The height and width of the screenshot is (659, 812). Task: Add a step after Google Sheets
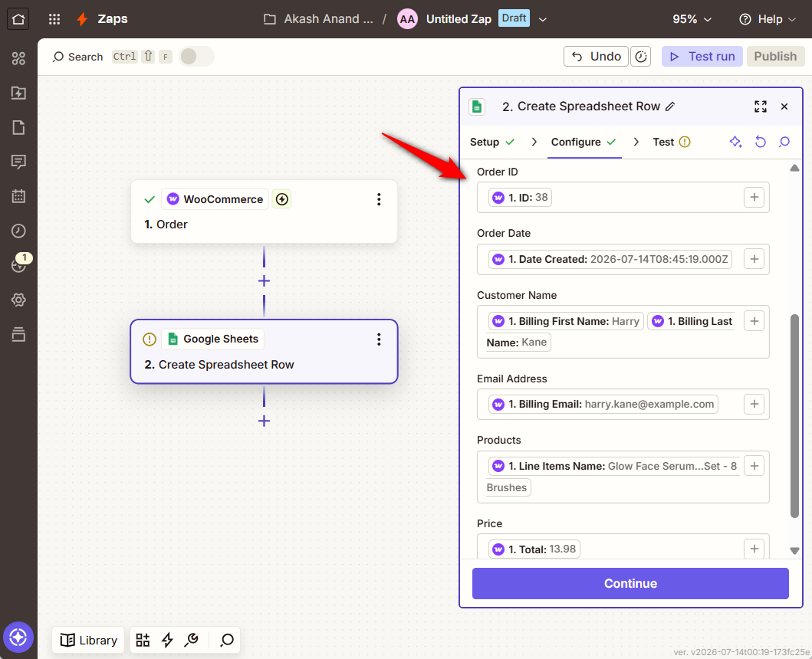coord(264,421)
